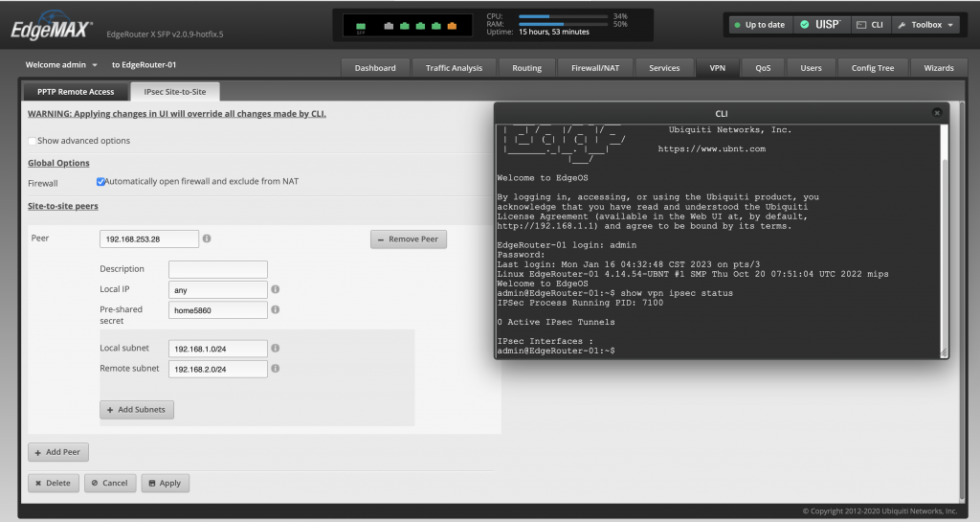
Task: Click the 'https://www.ubnt.com' text in CLI
Action: (x=711, y=148)
